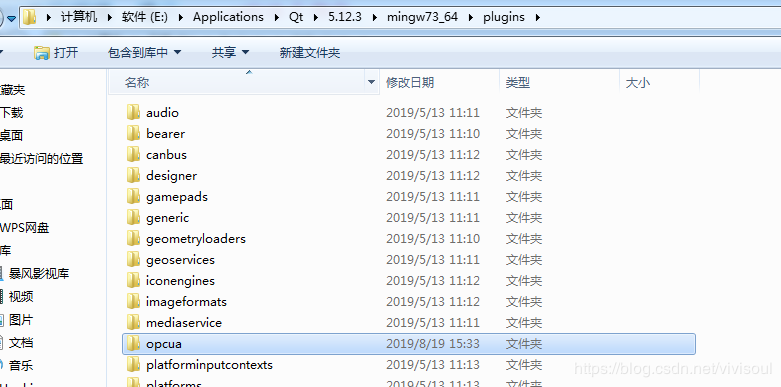
Task: Select the bearer folder name
Action: 165,134
